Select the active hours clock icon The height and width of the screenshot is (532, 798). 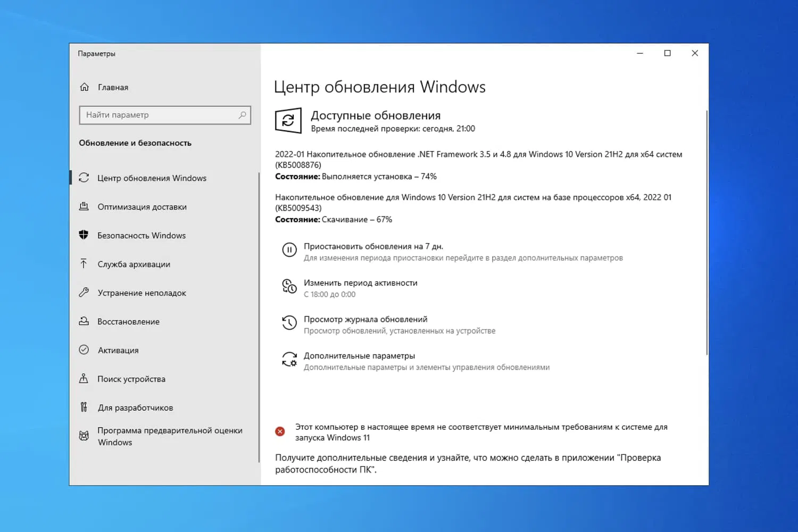289,287
